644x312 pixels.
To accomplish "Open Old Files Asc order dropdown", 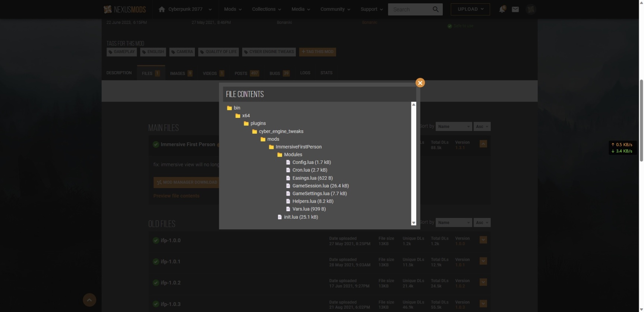I will 482,222.
